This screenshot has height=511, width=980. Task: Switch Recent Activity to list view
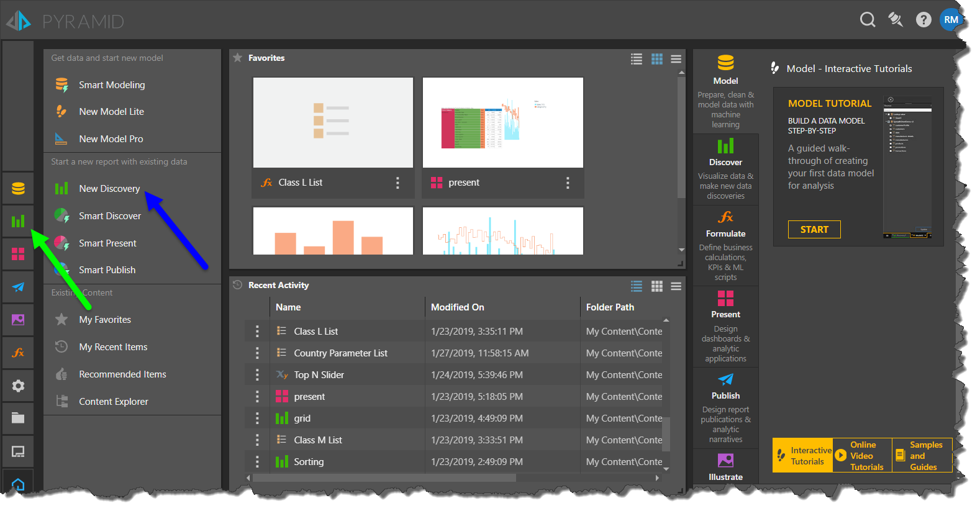(637, 286)
